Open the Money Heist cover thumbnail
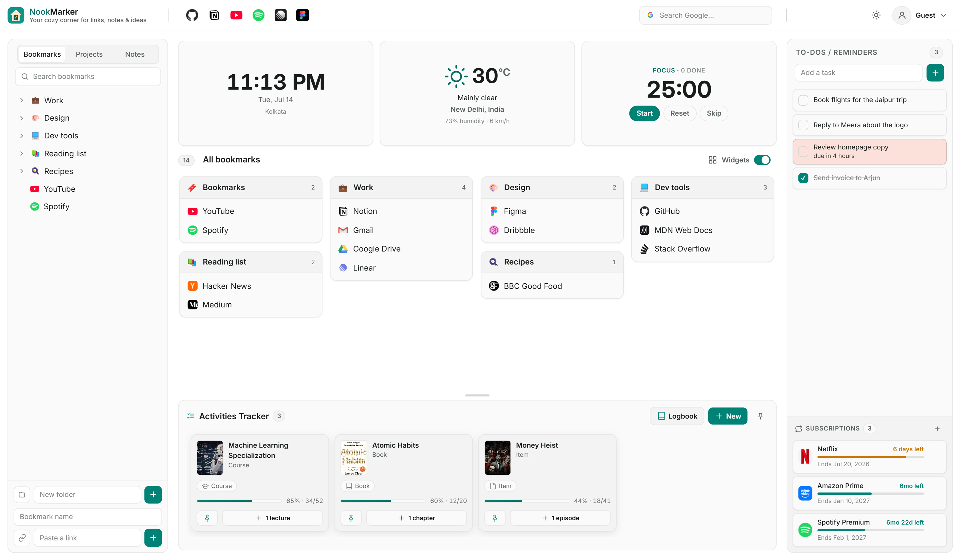The height and width of the screenshot is (560, 960). [x=498, y=458]
